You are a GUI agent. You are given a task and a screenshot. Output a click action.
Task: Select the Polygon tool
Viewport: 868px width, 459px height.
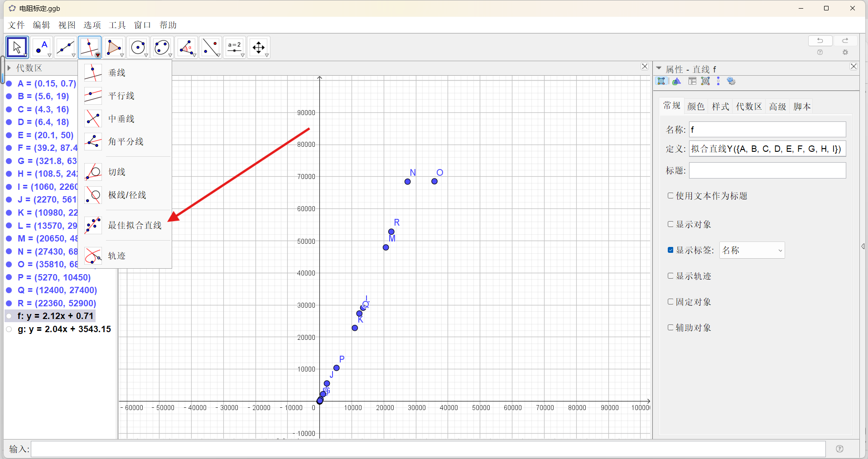pyautogui.click(x=113, y=47)
